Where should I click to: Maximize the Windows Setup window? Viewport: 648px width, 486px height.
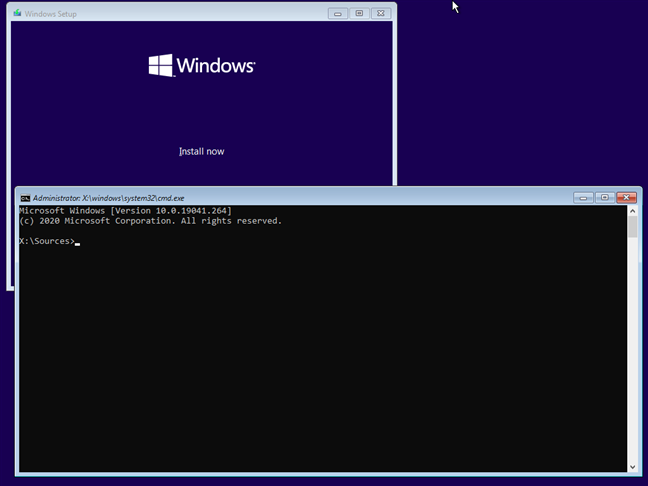[359, 14]
